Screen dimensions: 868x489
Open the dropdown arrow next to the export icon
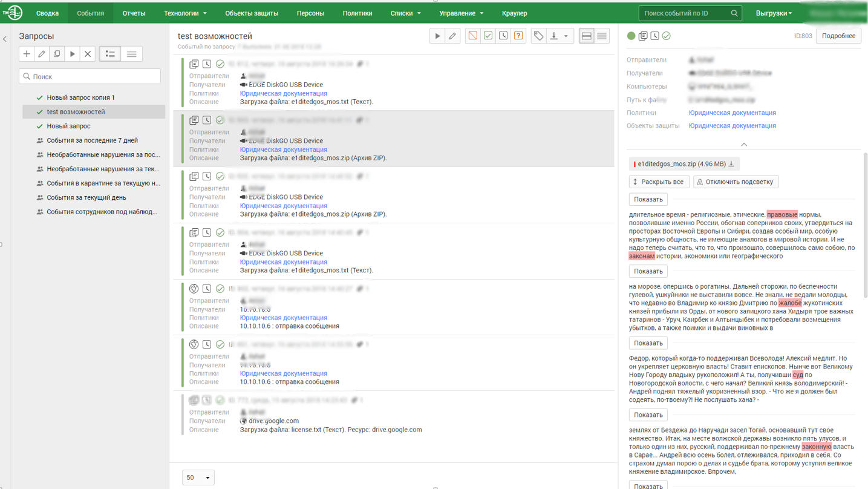tap(566, 36)
